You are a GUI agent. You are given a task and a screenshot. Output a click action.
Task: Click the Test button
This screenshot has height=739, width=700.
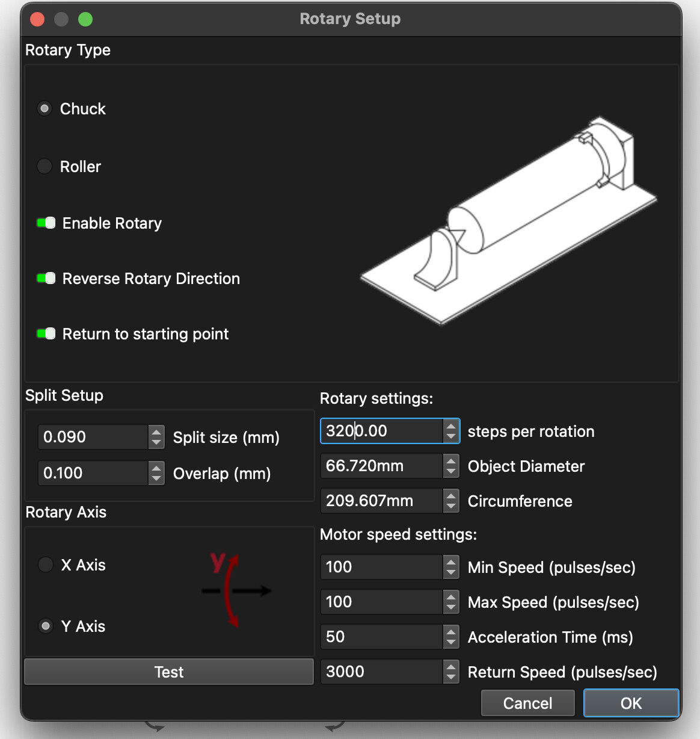point(169,672)
